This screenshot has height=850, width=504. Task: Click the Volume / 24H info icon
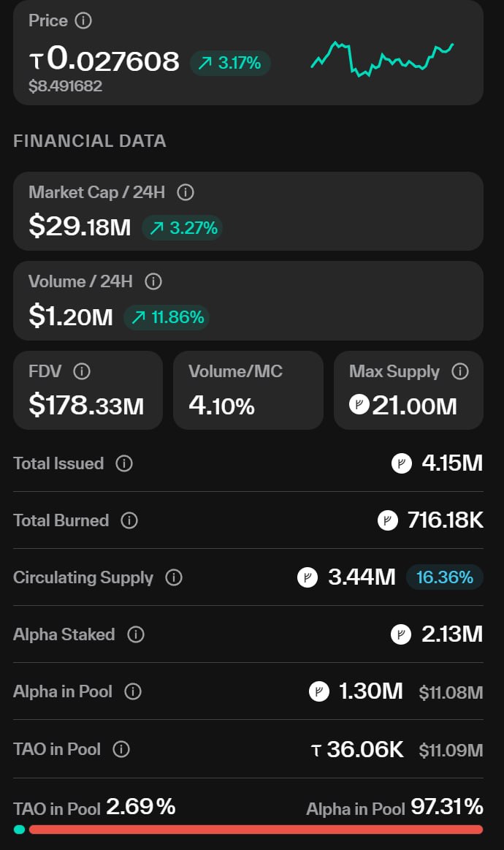tap(153, 281)
